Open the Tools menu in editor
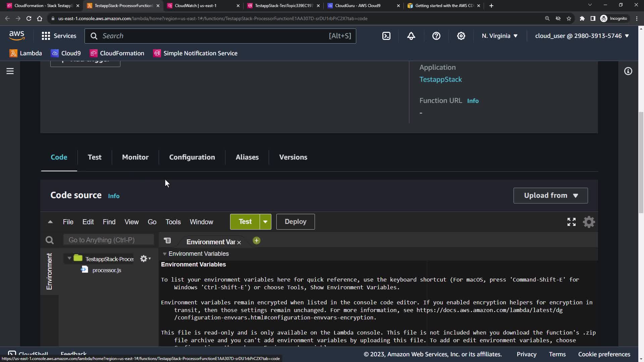This screenshot has height=362, width=644. (x=173, y=222)
